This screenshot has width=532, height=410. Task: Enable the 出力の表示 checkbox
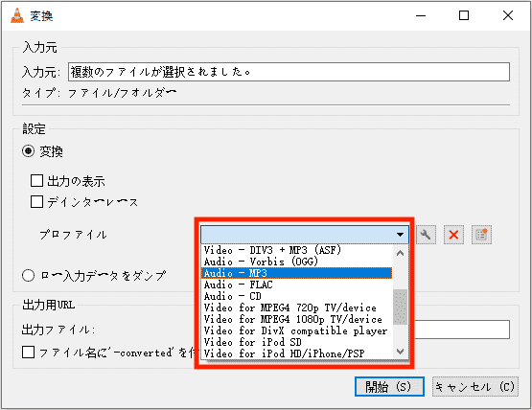click(x=36, y=181)
